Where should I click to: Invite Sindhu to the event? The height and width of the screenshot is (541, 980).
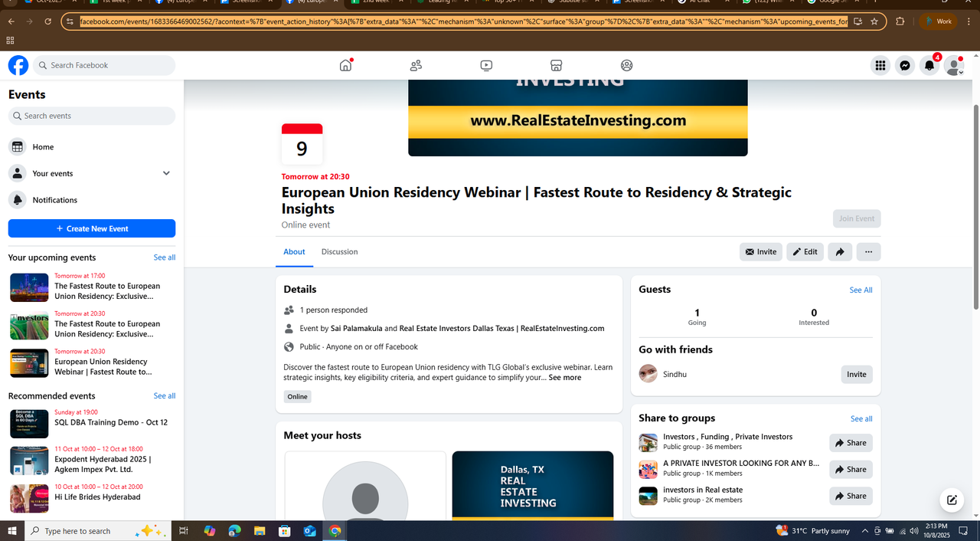(x=857, y=374)
